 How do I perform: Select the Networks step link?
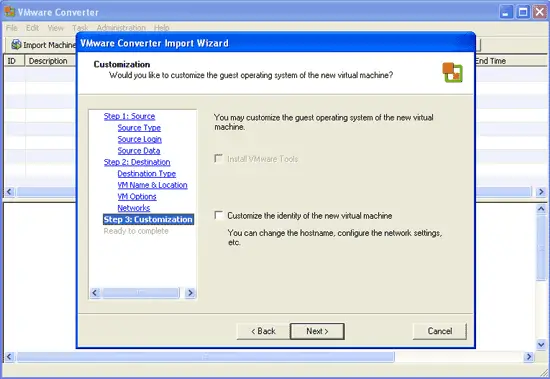(x=134, y=208)
